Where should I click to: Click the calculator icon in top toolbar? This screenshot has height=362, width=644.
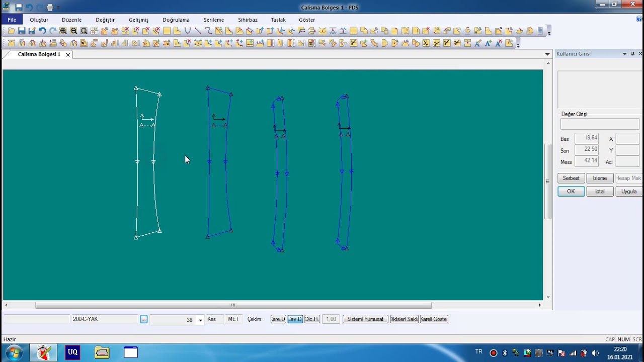[540, 31]
